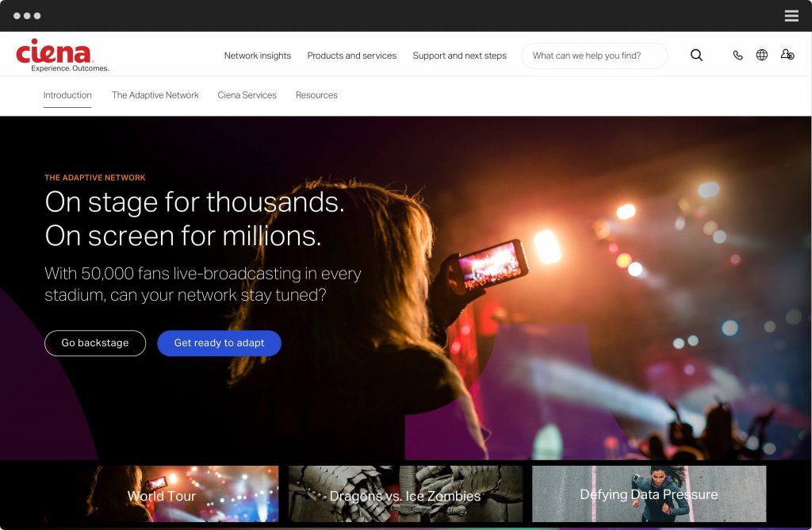
Task: Open the Dragons vs. Ice Zombies thumbnail
Action: click(x=405, y=494)
